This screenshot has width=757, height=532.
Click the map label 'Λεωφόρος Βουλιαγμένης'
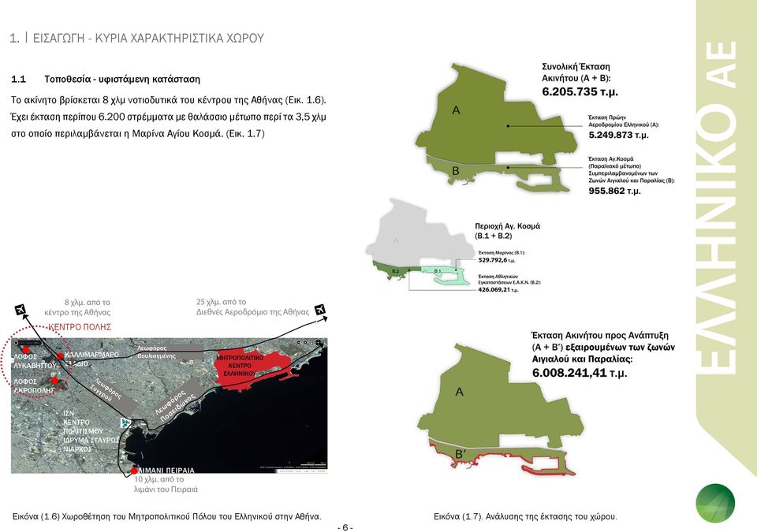156,352
